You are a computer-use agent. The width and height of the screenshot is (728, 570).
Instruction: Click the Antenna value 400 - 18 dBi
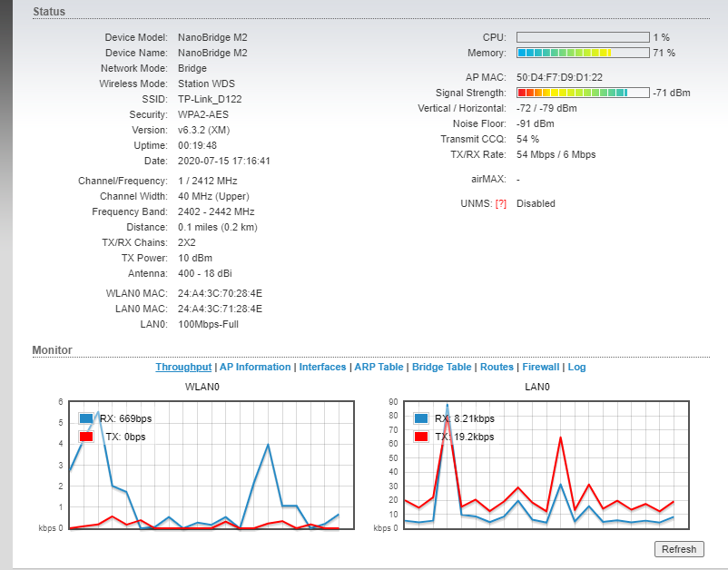205,273
